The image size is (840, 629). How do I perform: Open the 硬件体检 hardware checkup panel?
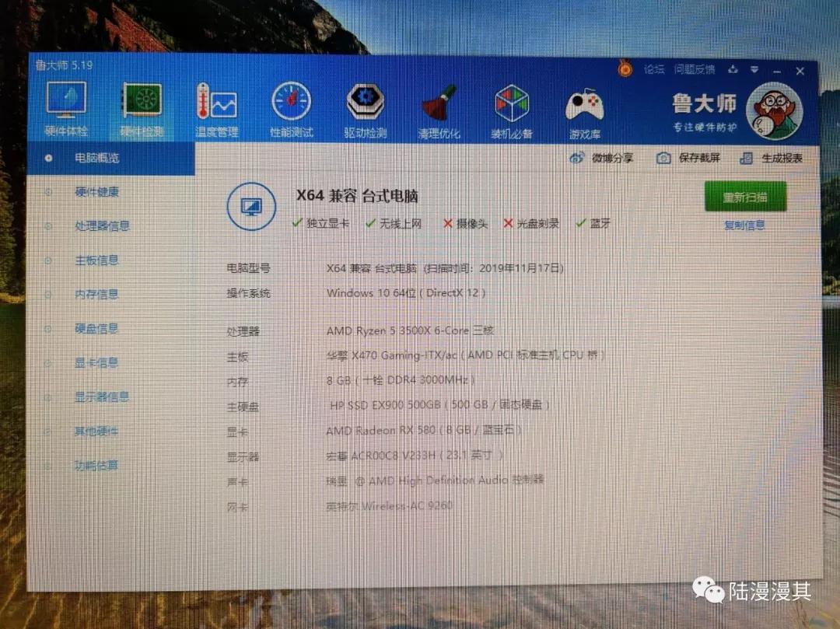pos(65,105)
